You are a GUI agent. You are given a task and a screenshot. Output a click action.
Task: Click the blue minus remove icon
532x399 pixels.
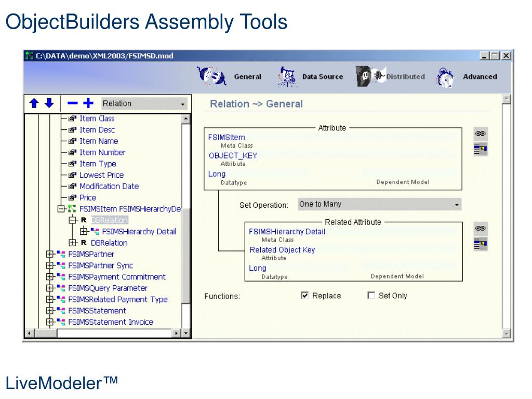pyautogui.click(x=72, y=103)
